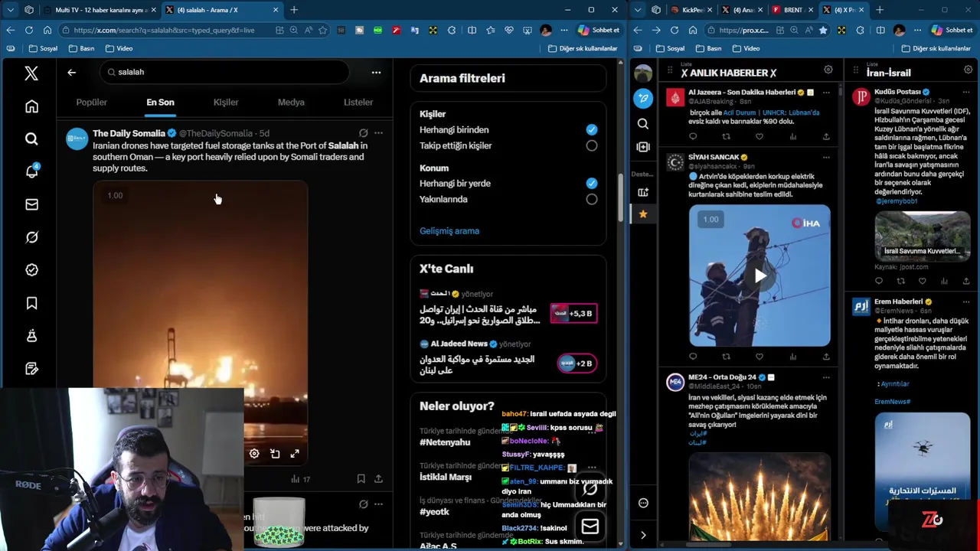Open Sosyal bookmarks folder in left browser
Viewport: 980px width, 551px height.
coord(42,48)
